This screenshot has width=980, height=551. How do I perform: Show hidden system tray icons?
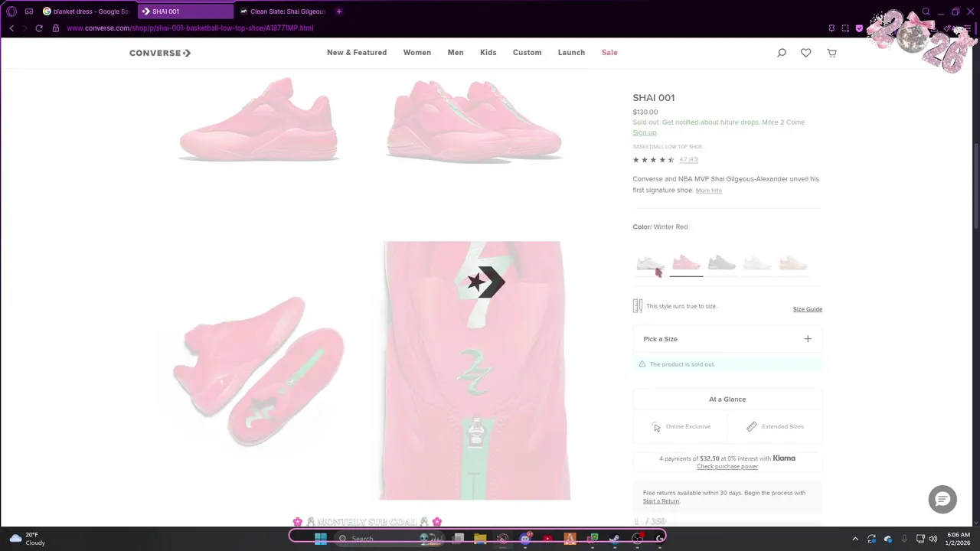click(x=855, y=539)
